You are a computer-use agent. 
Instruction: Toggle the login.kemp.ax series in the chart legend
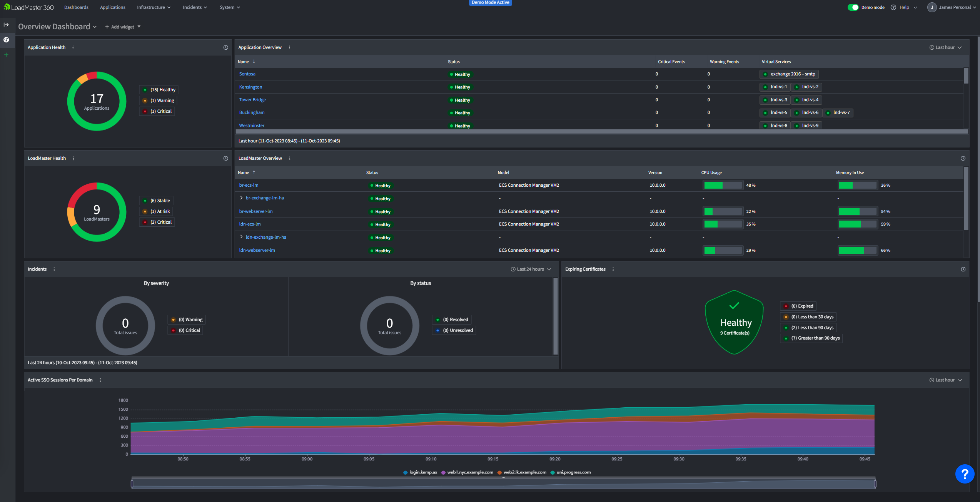tap(420, 472)
